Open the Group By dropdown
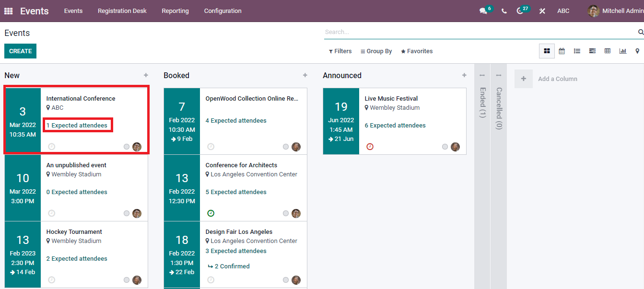Viewport: 644px width, 289px height. click(x=376, y=51)
